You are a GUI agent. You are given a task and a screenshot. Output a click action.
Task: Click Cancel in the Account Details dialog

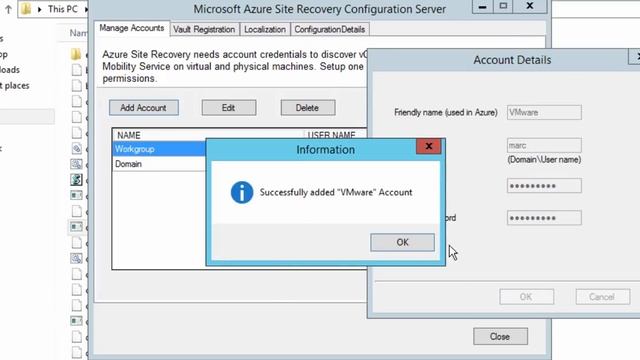point(602,297)
